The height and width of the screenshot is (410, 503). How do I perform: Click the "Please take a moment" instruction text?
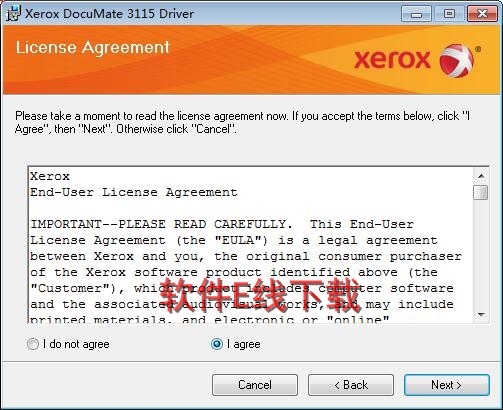click(x=243, y=122)
